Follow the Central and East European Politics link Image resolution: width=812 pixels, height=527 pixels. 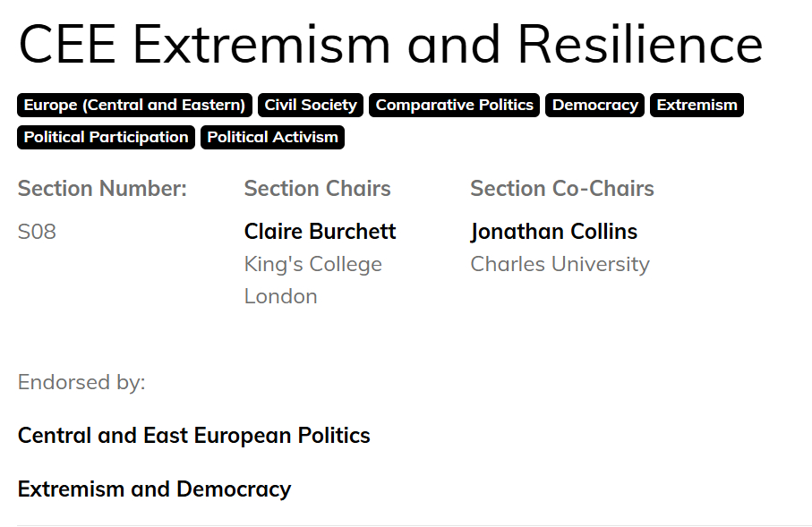[x=193, y=436]
